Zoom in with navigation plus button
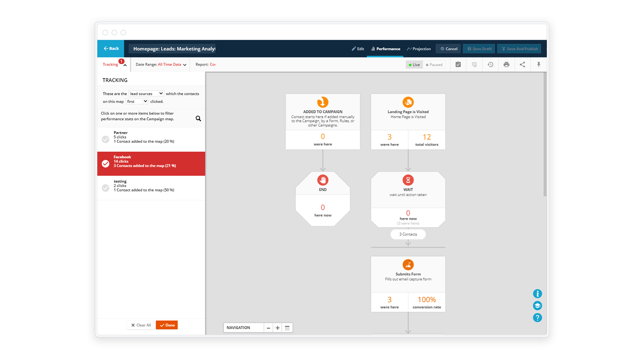Screen dimensions: 644x362 pyautogui.click(x=277, y=328)
